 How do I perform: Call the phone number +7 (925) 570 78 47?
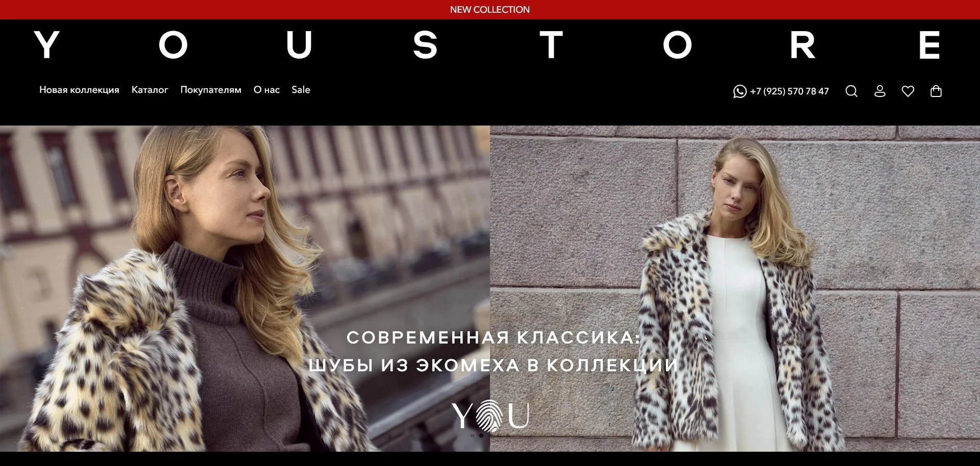click(789, 91)
